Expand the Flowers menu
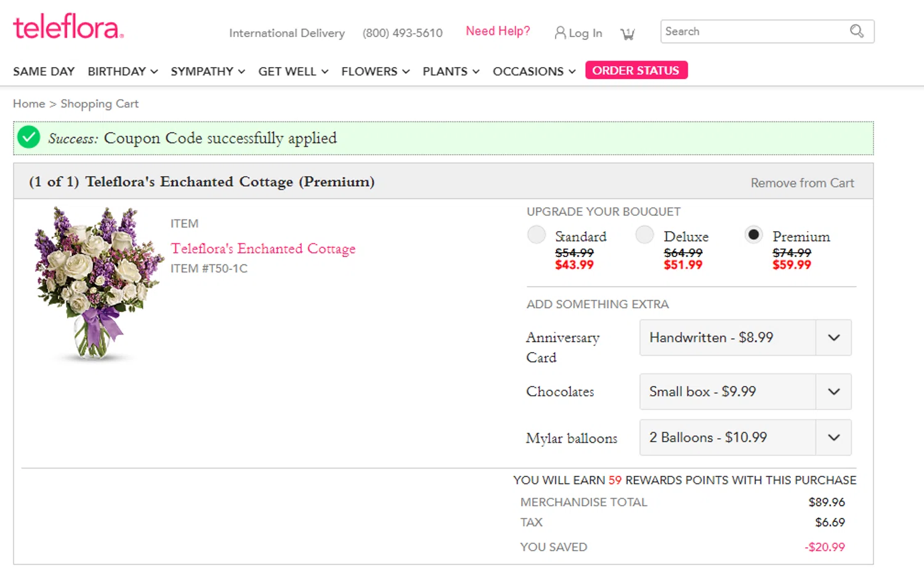924x569 pixels. point(375,72)
